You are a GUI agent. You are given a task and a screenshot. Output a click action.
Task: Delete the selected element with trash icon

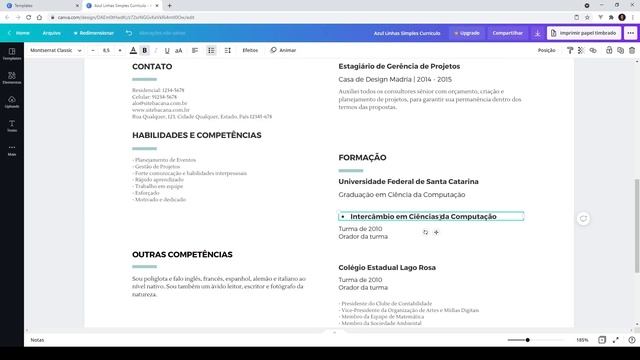tap(632, 50)
